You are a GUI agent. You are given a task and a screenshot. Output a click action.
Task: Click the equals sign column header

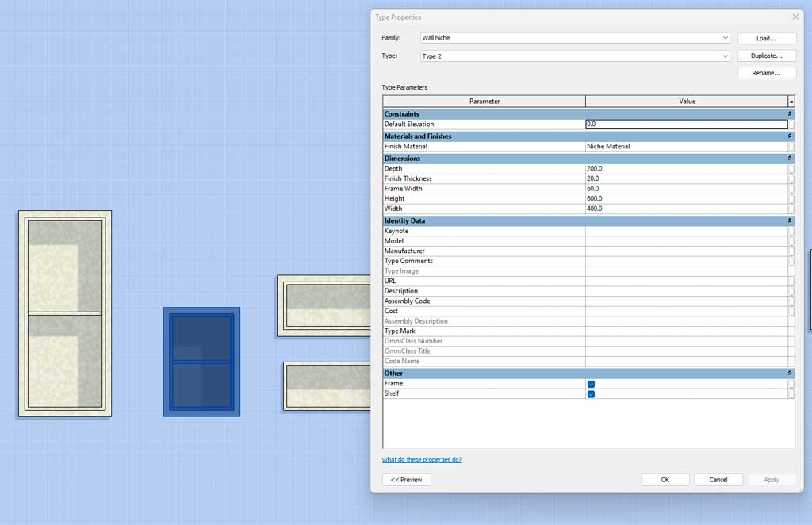pos(791,102)
